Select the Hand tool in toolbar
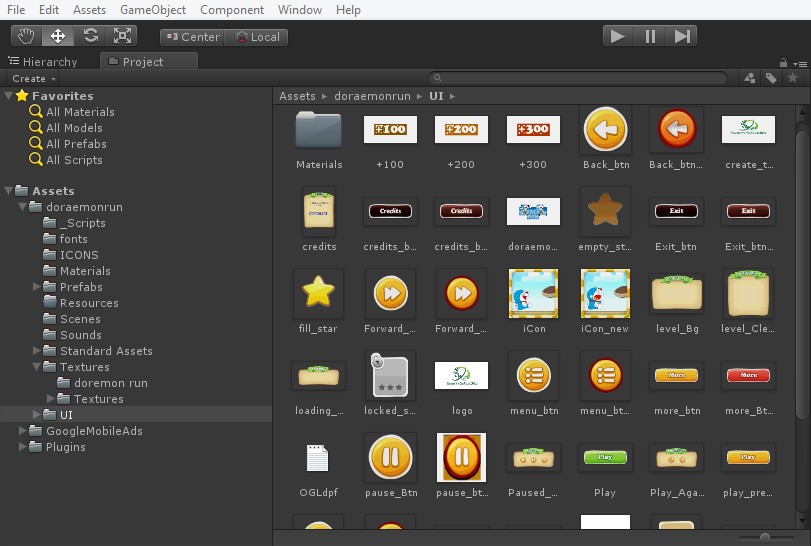811x546 pixels. (26, 36)
